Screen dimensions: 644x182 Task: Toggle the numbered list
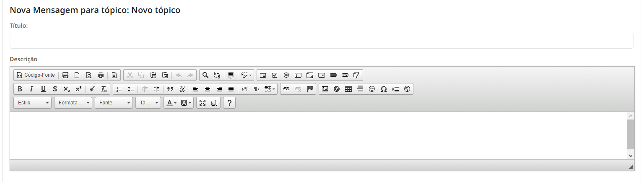(119, 89)
